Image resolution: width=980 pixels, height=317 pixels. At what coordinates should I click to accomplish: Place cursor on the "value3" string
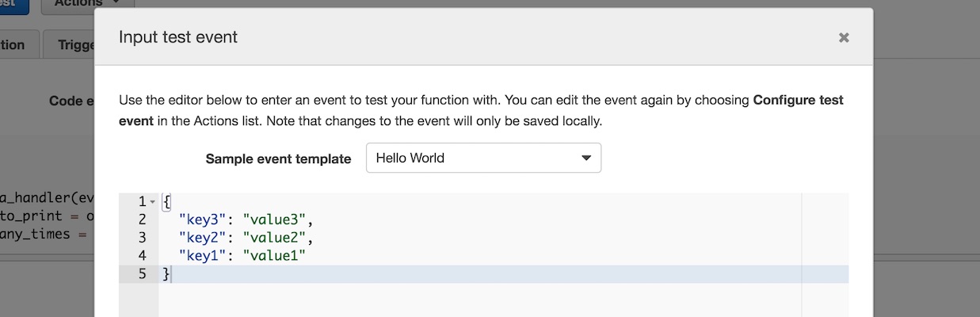point(272,220)
